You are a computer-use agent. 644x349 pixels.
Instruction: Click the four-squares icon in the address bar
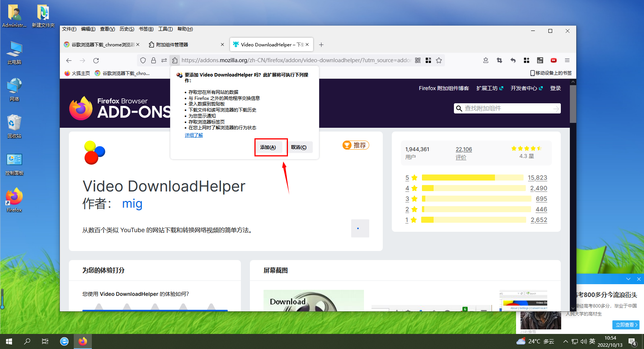click(428, 60)
